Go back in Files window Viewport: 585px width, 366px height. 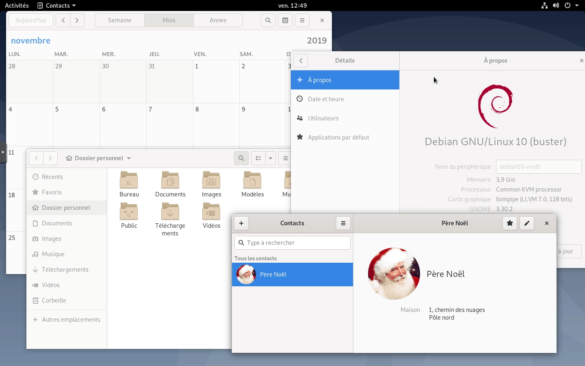click(36, 158)
